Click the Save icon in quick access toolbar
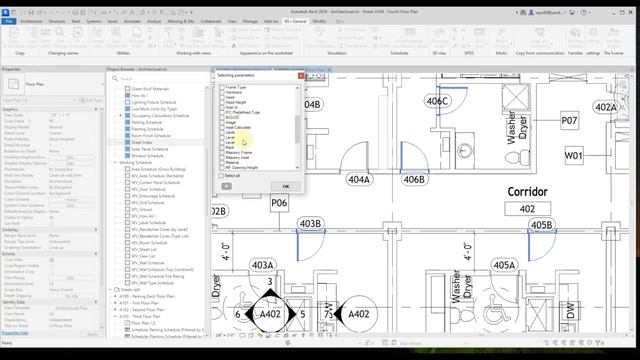The image size is (640, 360). [x=31, y=13]
